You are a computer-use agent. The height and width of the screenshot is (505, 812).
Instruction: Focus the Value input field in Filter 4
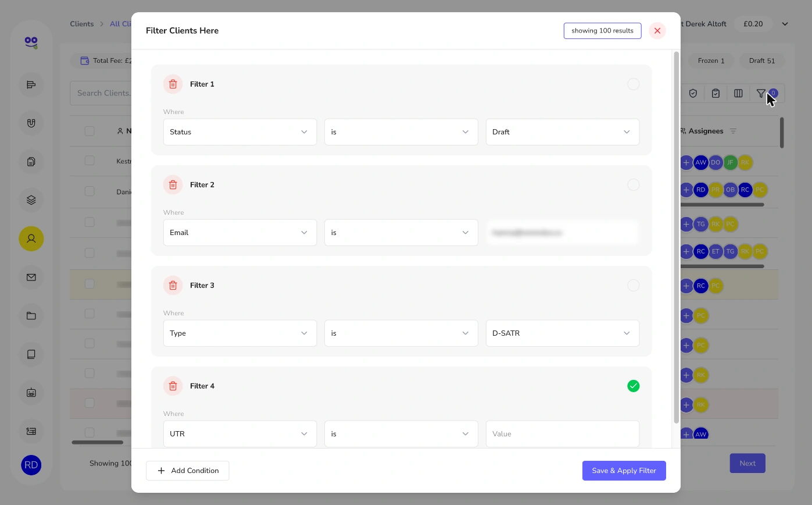click(563, 434)
